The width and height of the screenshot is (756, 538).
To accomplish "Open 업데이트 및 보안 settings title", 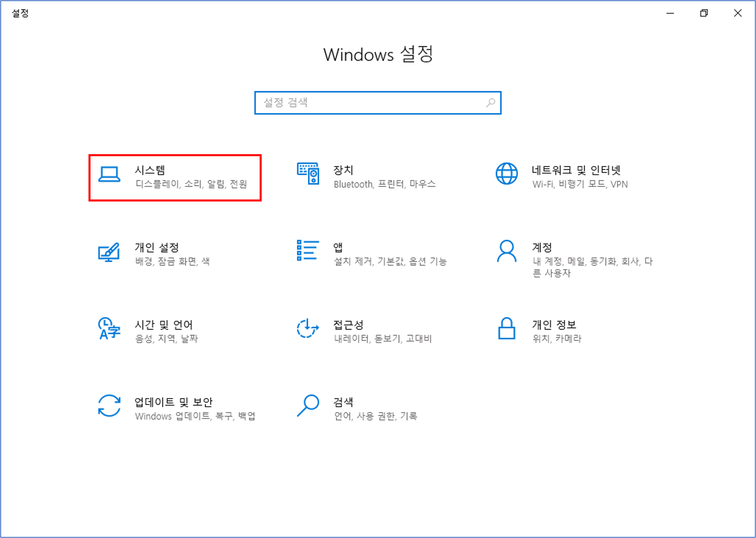I will point(173,402).
